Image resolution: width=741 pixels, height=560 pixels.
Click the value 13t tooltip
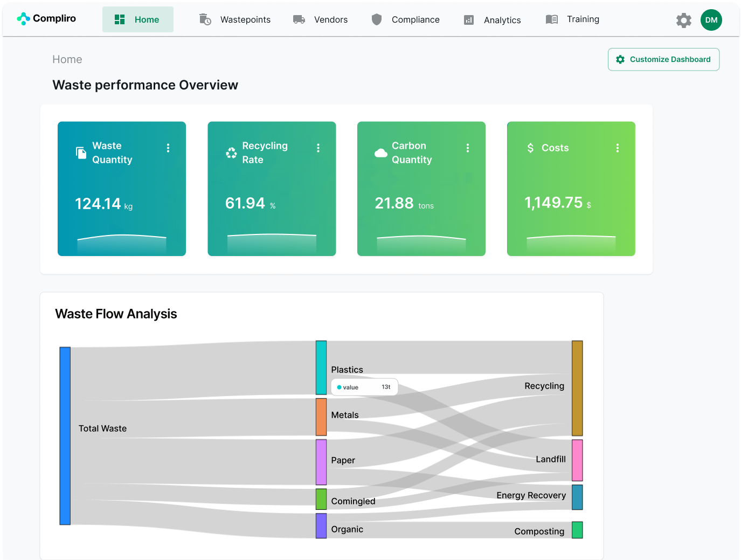pos(364,387)
